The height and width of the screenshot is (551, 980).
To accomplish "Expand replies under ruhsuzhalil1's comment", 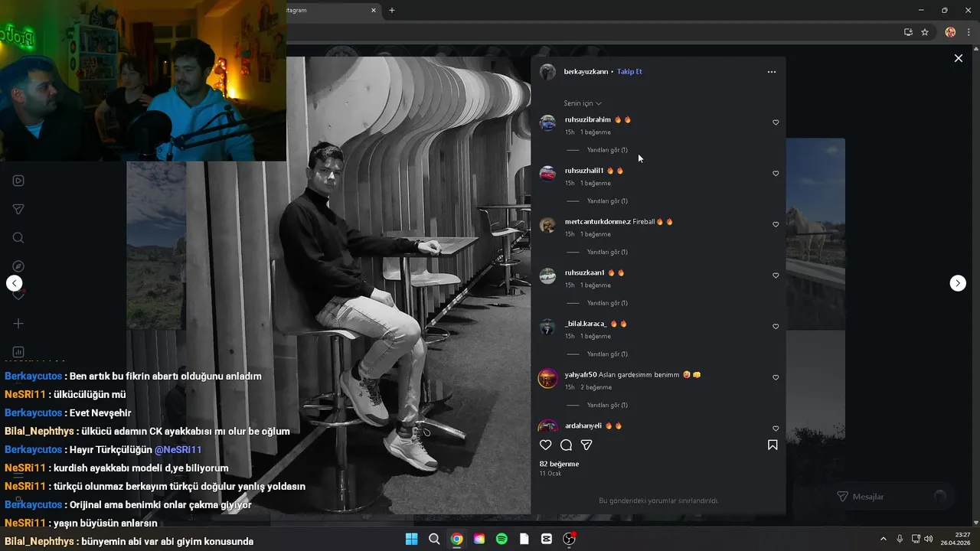I will pyautogui.click(x=607, y=201).
